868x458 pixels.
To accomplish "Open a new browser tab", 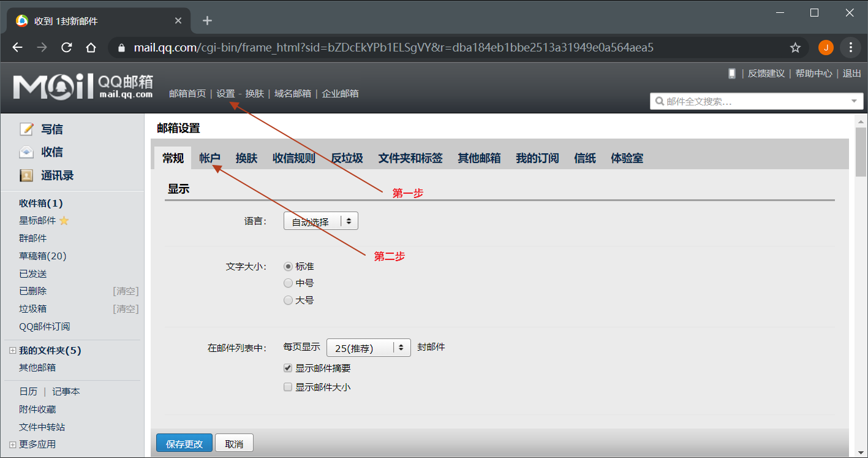I will tap(207, 21).
